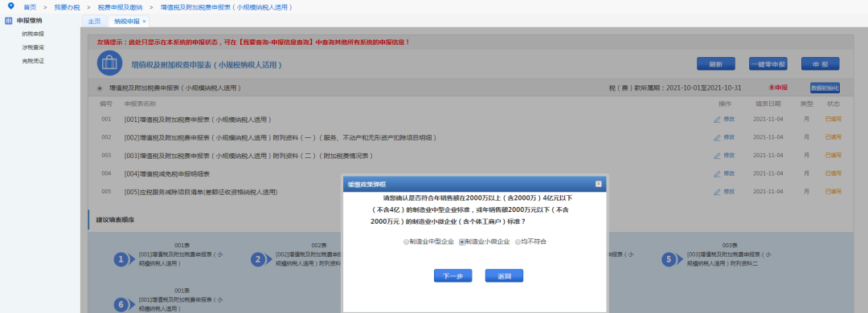Switch to the 主页 tab

tap(94, 21)
